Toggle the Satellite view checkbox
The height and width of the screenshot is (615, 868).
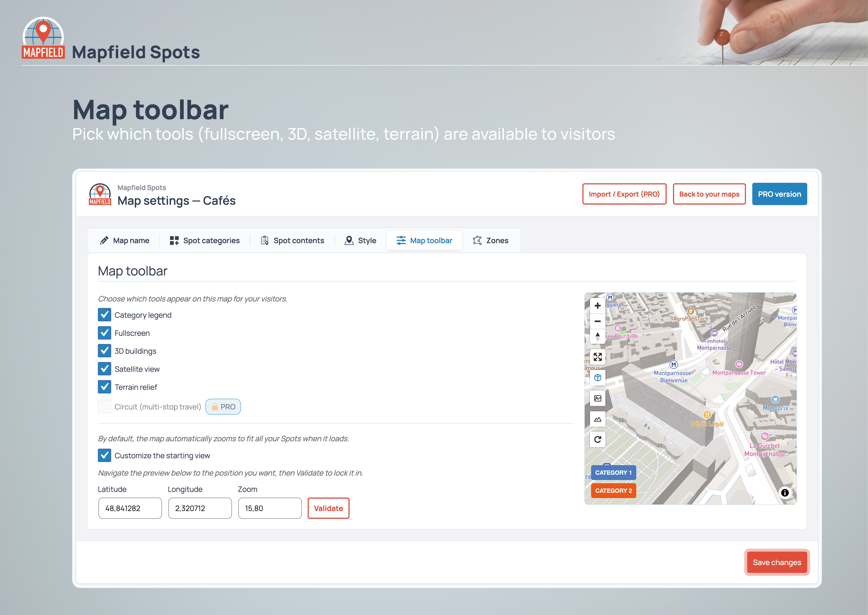[x=104, y=369]
